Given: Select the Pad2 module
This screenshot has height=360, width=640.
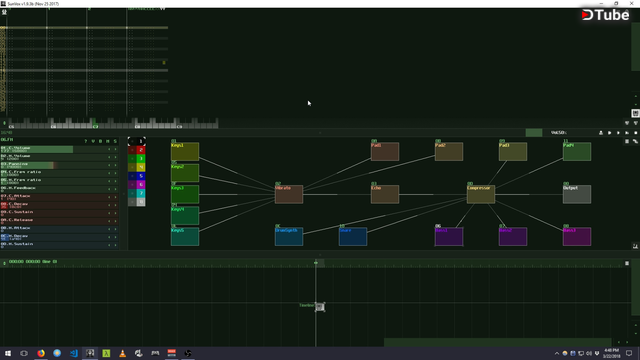Looking at the screenshot, I should click(x=449, y=151).
